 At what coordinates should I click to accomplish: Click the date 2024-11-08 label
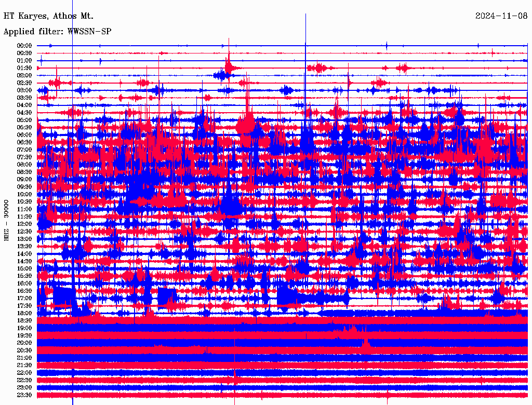click(x=501, y=16)
